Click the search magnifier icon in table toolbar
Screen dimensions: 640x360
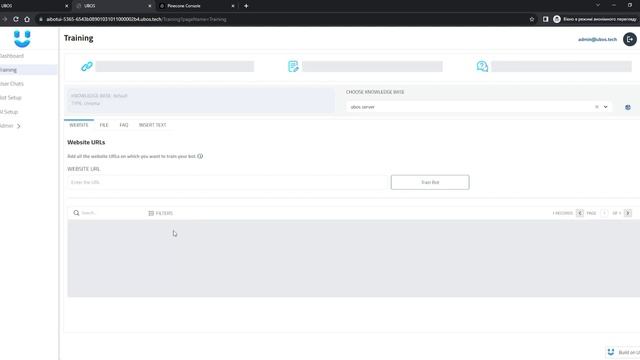tap(76, 213)
